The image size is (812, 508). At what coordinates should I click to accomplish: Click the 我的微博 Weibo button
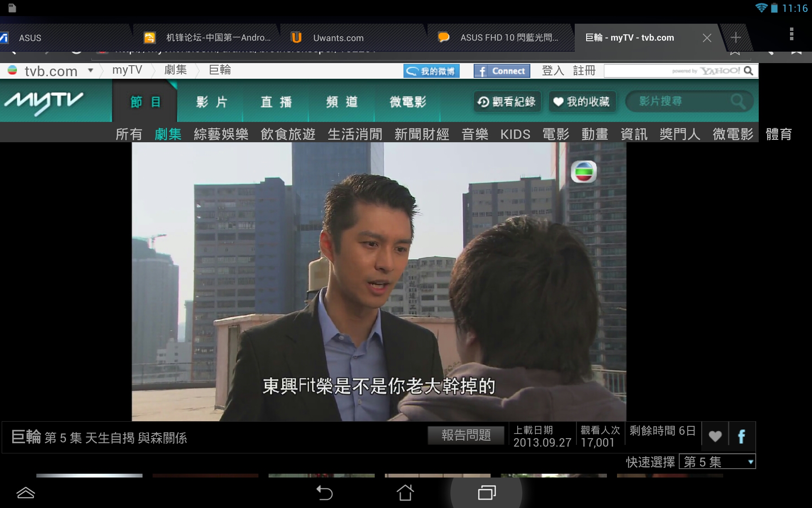pos(431,71)
